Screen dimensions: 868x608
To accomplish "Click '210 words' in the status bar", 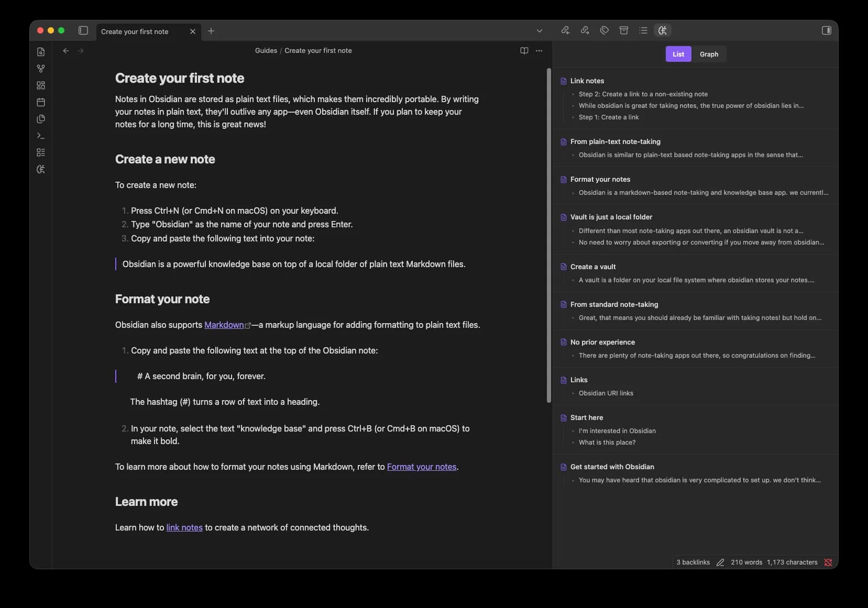I will click(746, 562).
